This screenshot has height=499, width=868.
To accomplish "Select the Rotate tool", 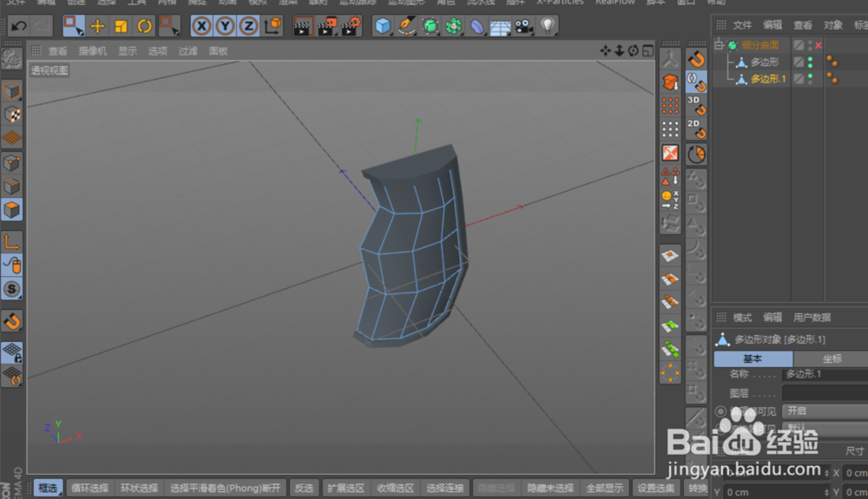I will click(x=144, y=26).
